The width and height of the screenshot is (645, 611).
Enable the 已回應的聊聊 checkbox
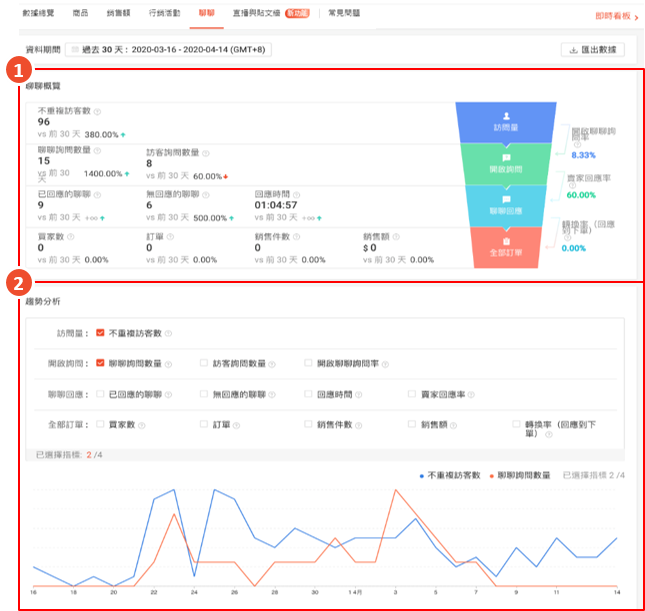[101, 394]
